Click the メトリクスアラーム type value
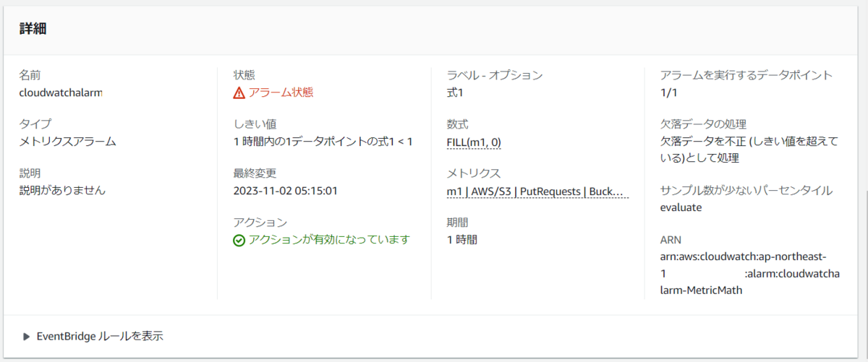The width and height of the screenshot is (868, 362). coord(67,142)
